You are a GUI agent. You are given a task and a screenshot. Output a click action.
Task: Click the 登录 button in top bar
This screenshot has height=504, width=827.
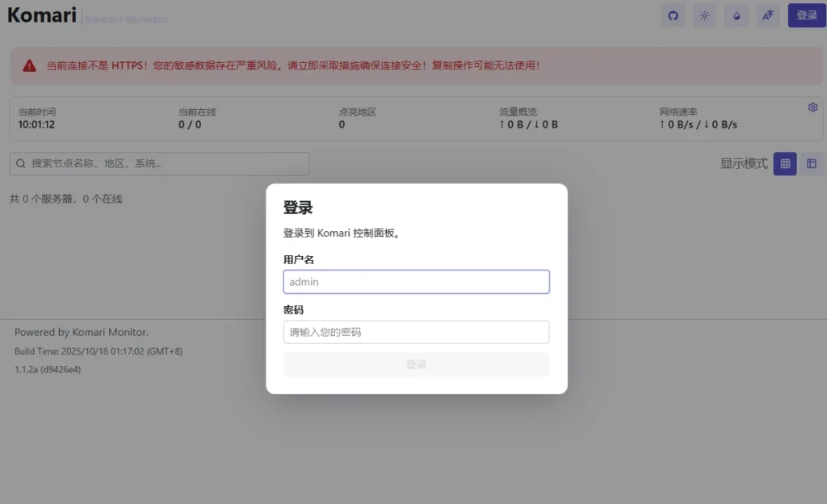[x=806, y=15]
